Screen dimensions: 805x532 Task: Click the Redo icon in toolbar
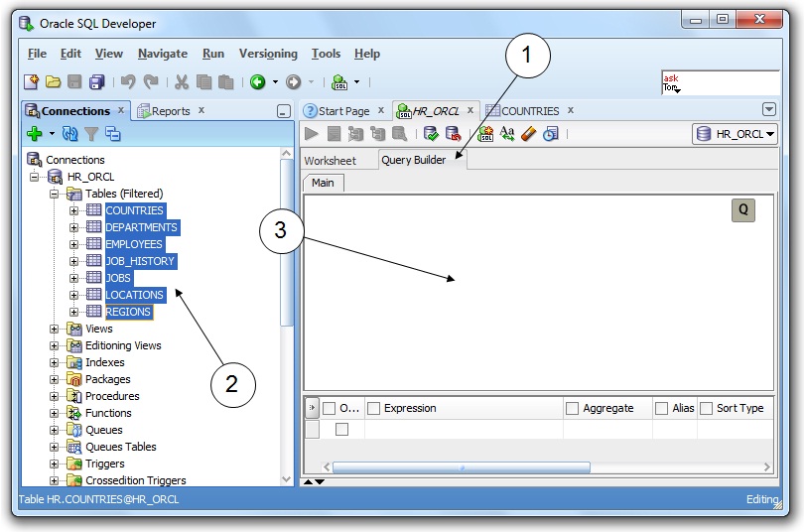151,82
